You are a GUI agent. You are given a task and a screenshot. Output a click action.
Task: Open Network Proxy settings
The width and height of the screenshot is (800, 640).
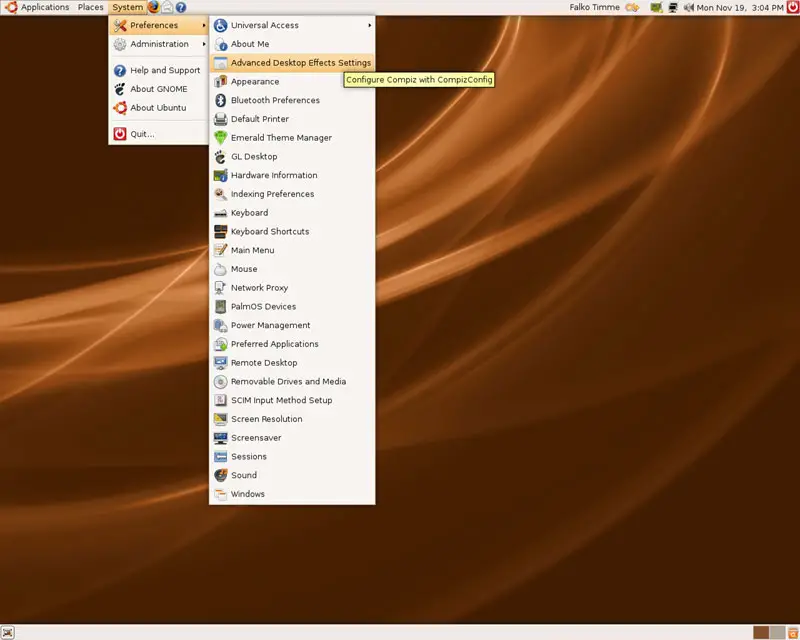(292, 288)
